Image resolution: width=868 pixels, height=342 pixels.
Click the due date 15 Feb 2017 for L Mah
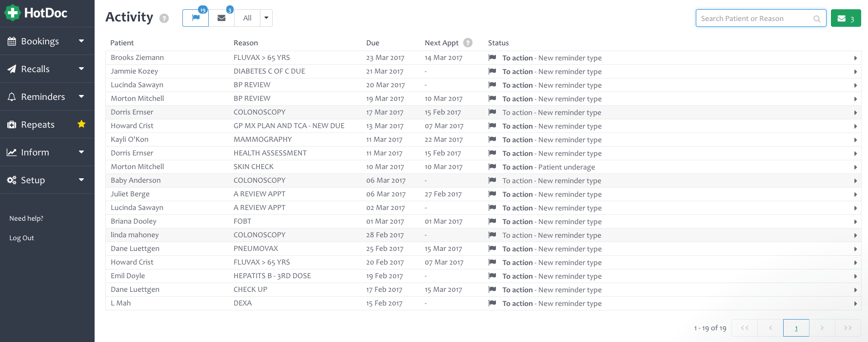tap(384, 303)
